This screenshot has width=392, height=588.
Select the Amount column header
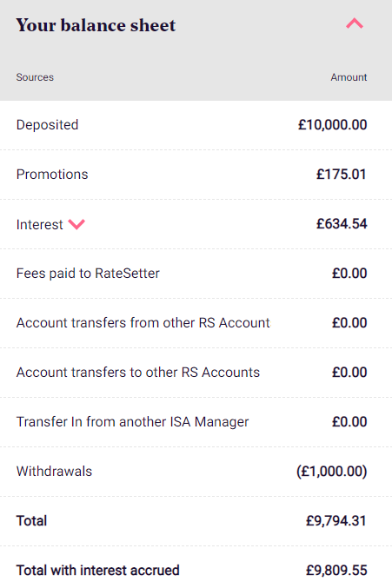tap(349, 77)
